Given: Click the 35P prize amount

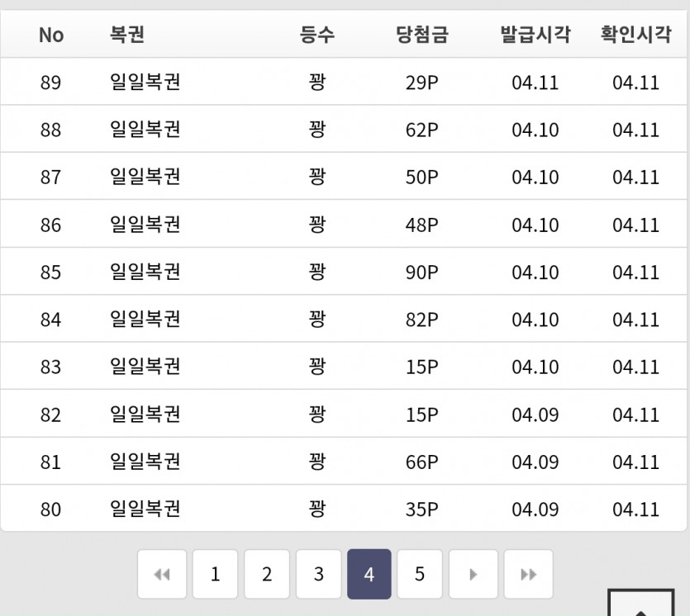Looking at the screenshot, I should tap(422, 509).
